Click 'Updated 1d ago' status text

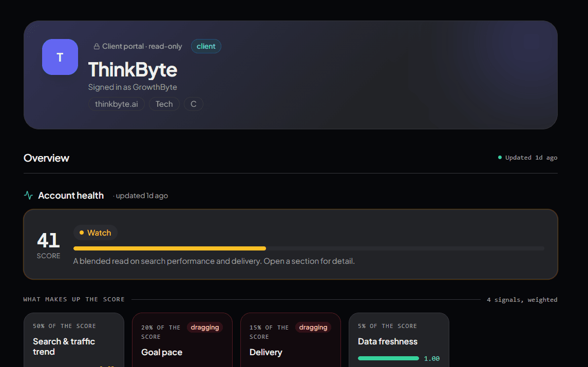[x=531, y=158]
